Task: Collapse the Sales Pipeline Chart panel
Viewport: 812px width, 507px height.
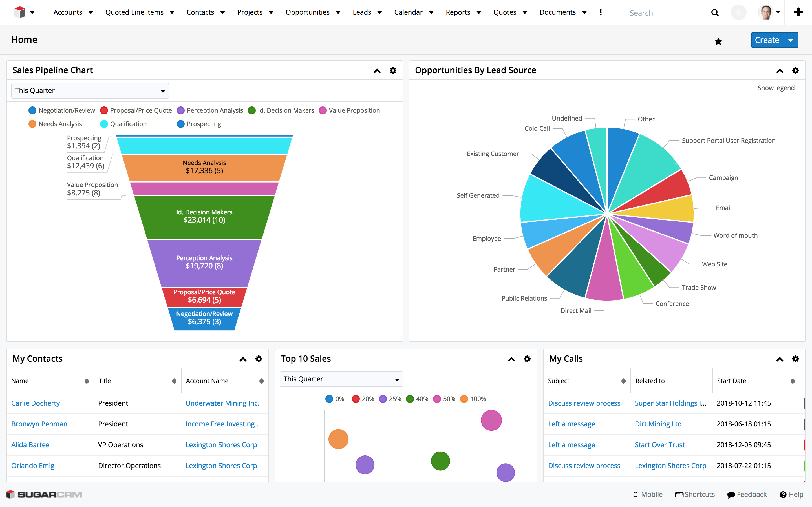Action: tap(377, 70)
